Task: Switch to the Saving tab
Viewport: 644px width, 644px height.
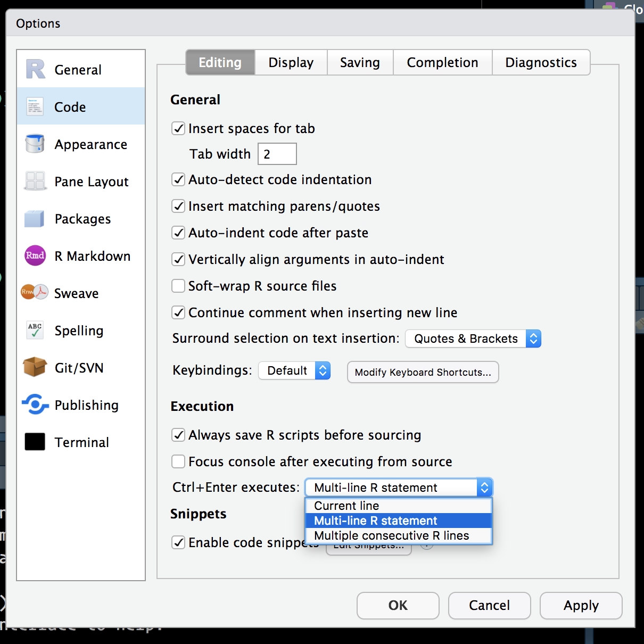Action: coord(360,62)
